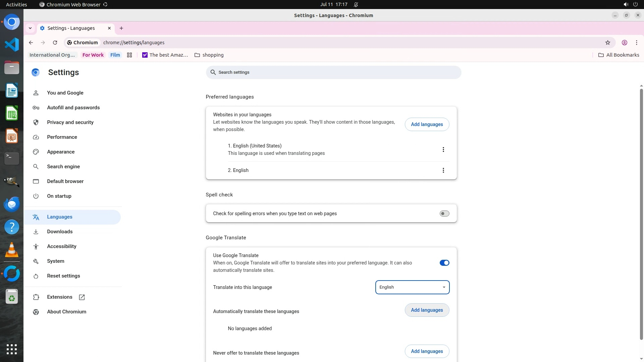
Task: Go to the Appearance settings section
Action: click(x=61, y=152)
